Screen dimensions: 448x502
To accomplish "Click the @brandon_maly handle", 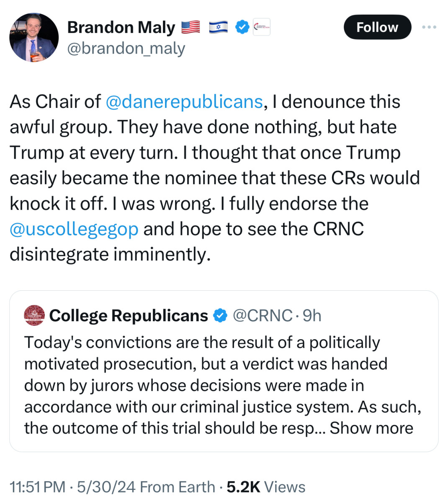I will [126, 48].
